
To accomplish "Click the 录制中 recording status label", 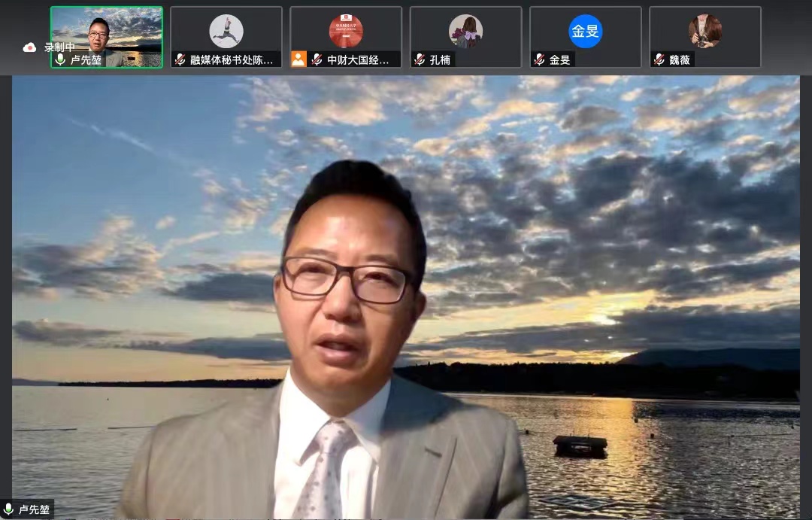I will tap(59, 47).
